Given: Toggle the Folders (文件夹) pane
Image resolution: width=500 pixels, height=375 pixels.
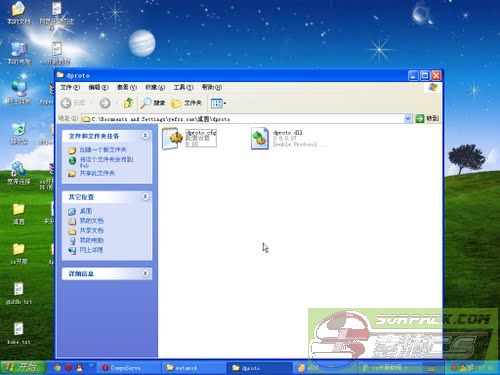Looking at the screenshot, I should click(x=186, y=103).
